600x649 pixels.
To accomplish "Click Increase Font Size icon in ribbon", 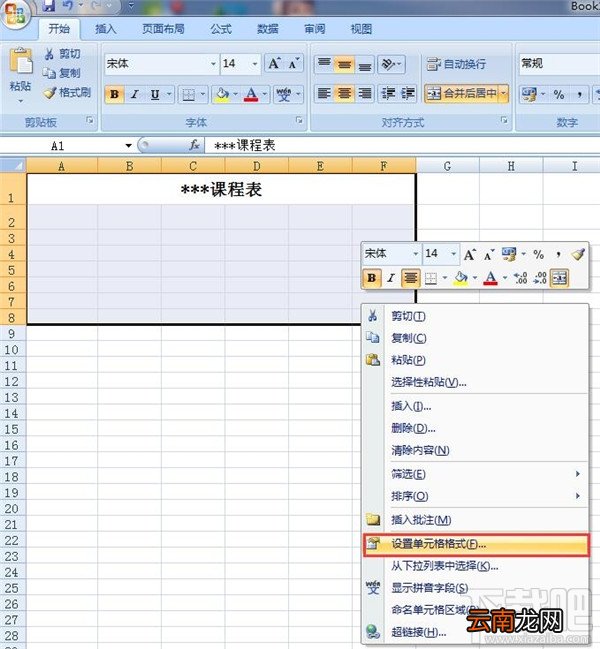I will pos(274,64).
